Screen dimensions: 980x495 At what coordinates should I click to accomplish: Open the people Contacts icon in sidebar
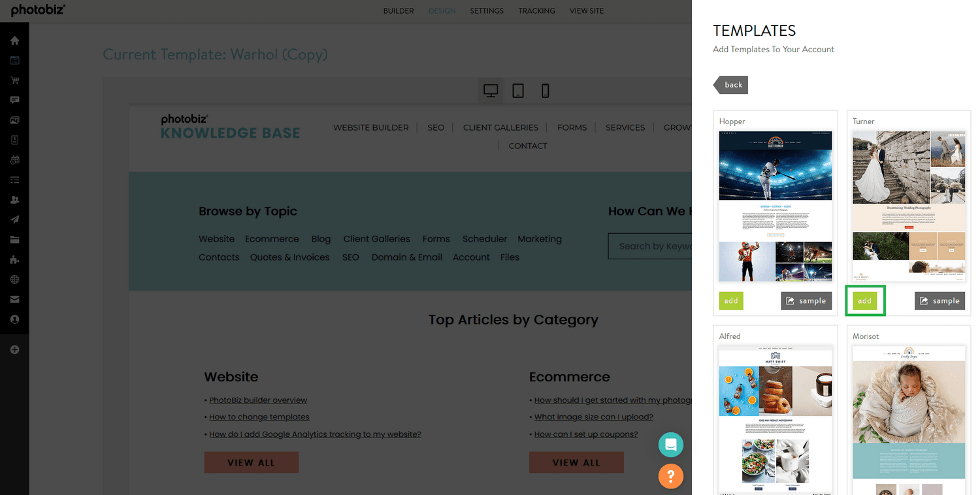click(x=14, y=200)
